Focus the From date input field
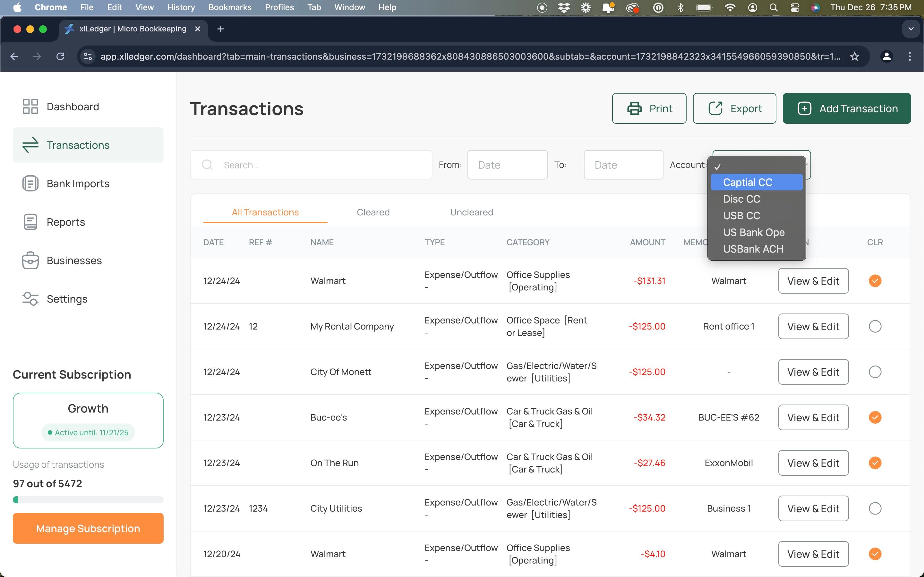Viewport: 924px width, 577px height. point(508,165)
